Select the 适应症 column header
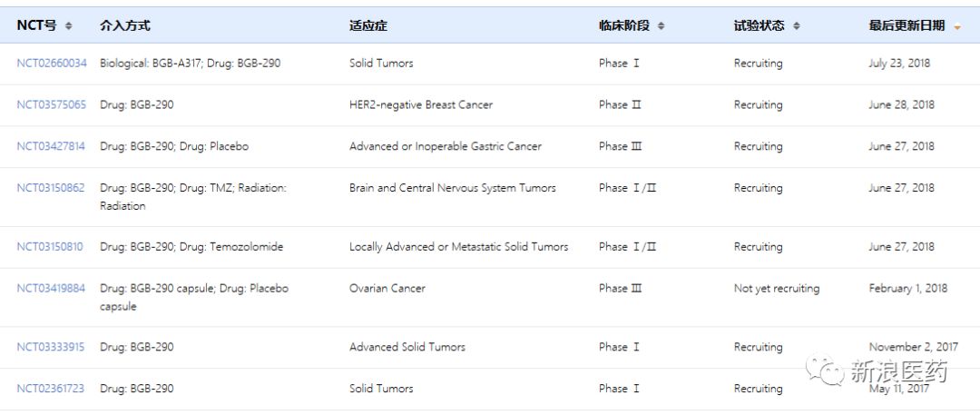980x415 pixels. pos(368,26)
